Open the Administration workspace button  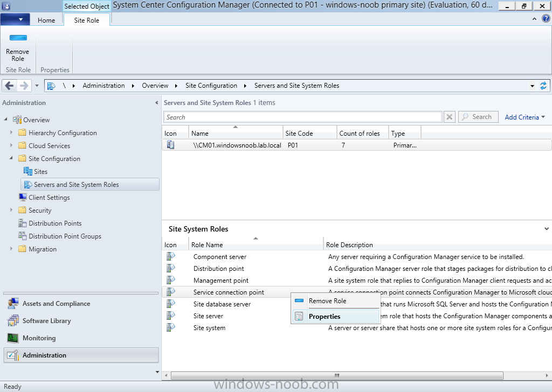point(81,355)
